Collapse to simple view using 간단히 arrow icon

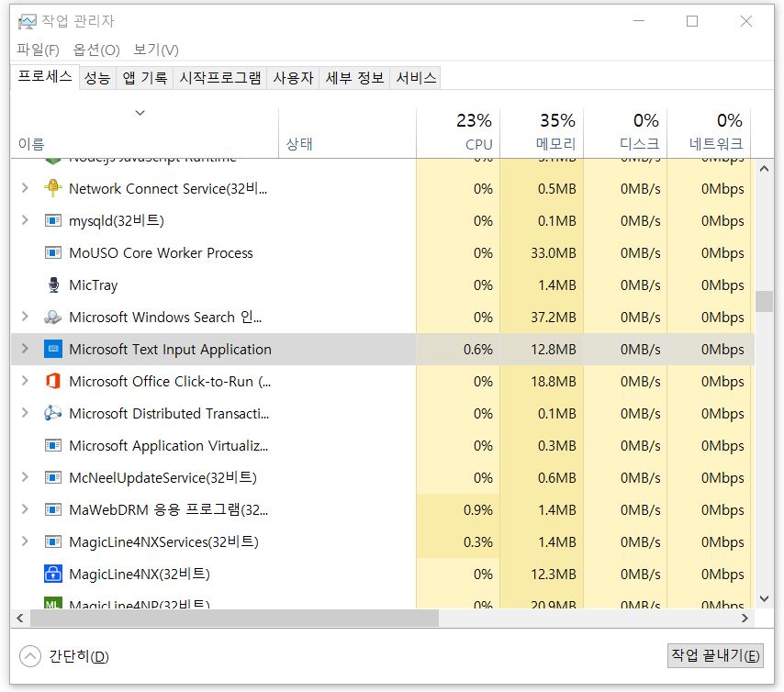click(x=30, y=656)
